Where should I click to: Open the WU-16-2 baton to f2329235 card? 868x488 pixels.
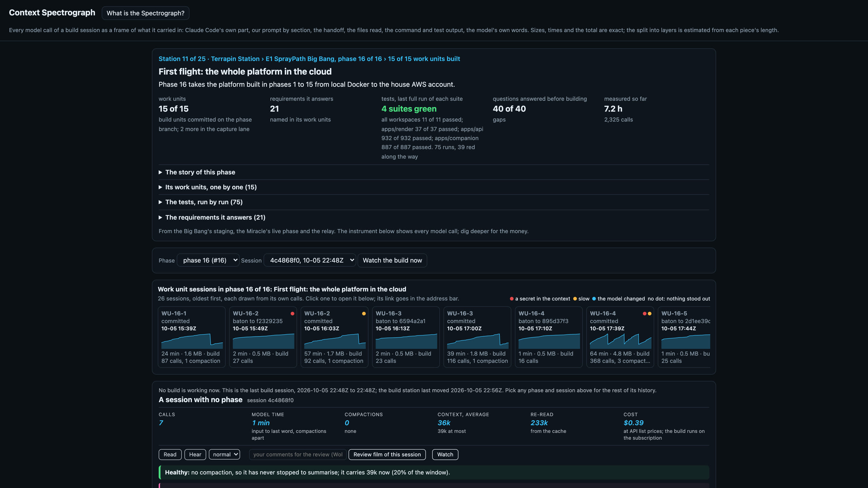click(263, 337)
